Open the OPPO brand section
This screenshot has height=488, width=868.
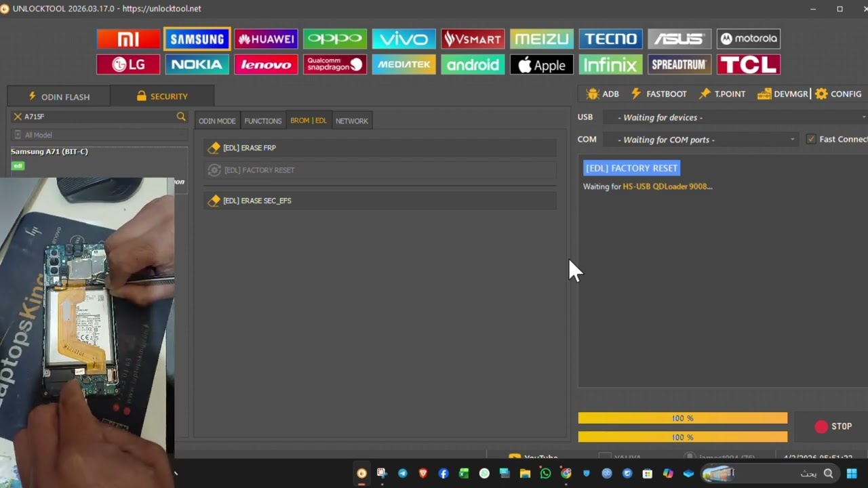(x=335, y=39)
